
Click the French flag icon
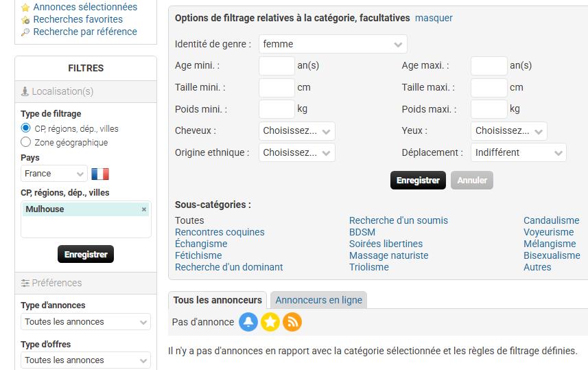[100, 174]
